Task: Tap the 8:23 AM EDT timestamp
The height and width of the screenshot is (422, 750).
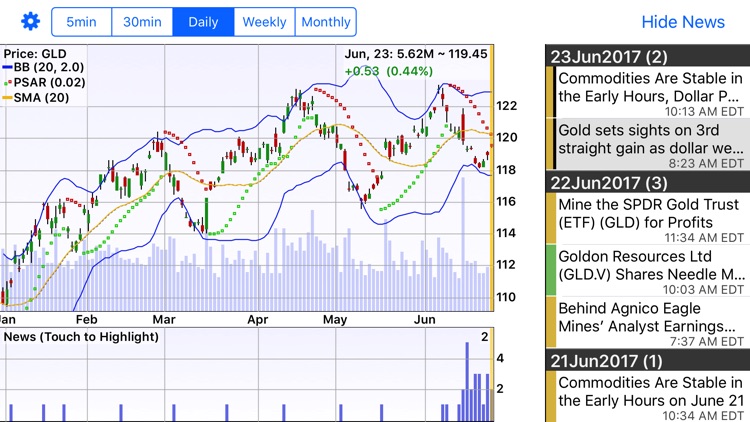Action: click(x=706, y=163)
